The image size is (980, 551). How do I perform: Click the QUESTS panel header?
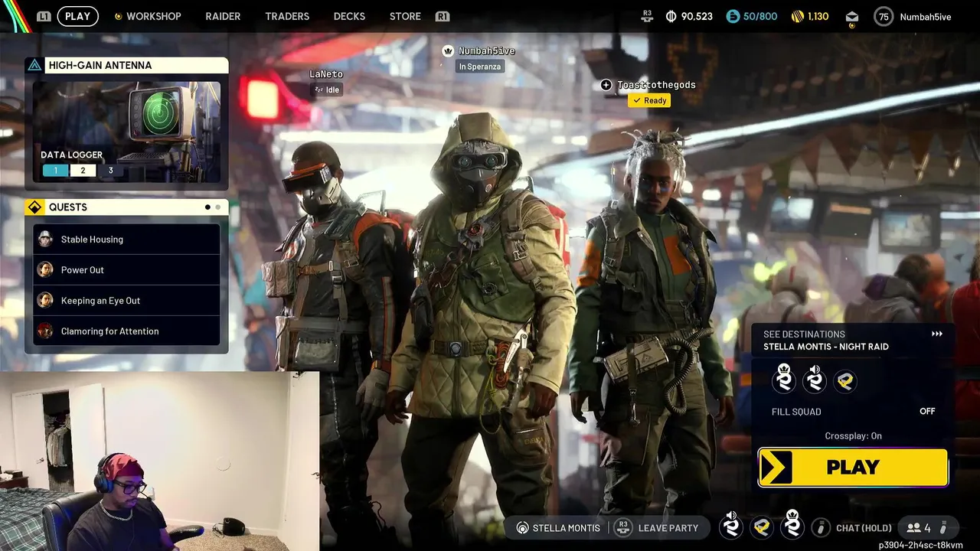(x=126, y=207)
